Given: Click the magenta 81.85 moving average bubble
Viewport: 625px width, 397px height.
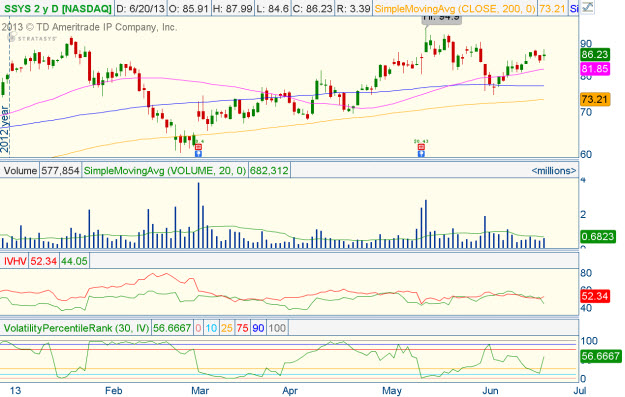Looking at the screenshot, I should (x=595, y=69).
